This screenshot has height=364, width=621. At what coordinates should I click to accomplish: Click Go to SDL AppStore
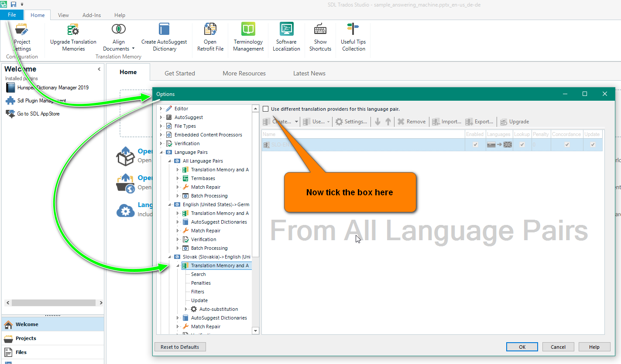point(33,114)
